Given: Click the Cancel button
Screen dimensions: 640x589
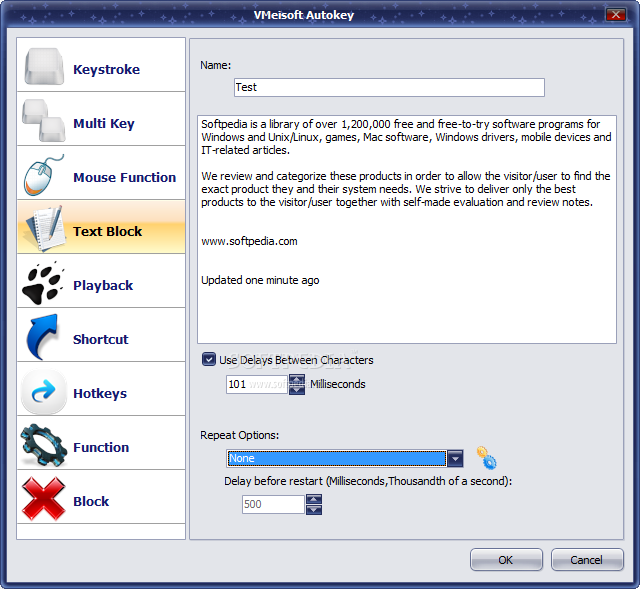Looking at the screenshot, I should point(587,560).
